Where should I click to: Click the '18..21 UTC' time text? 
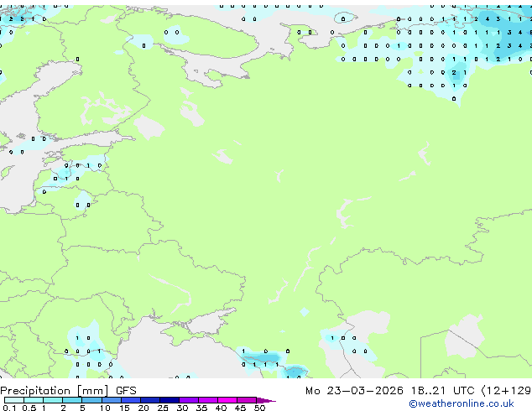click(442, 391)
